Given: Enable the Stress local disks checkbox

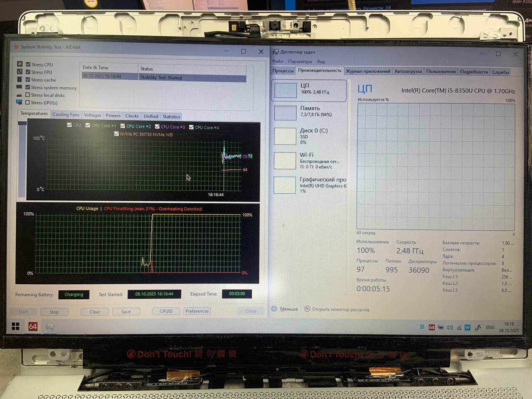Looking at the screenshot, I should tap(28, 95).
